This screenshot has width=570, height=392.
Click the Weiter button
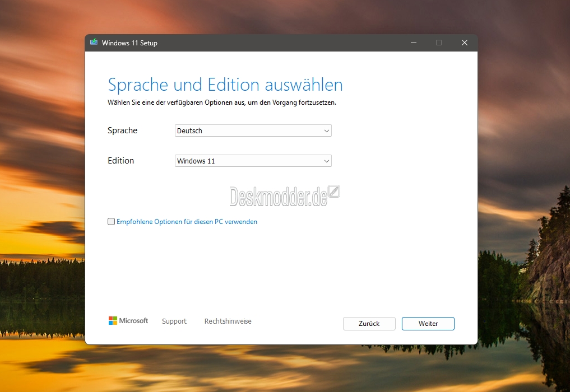point(428,324)
